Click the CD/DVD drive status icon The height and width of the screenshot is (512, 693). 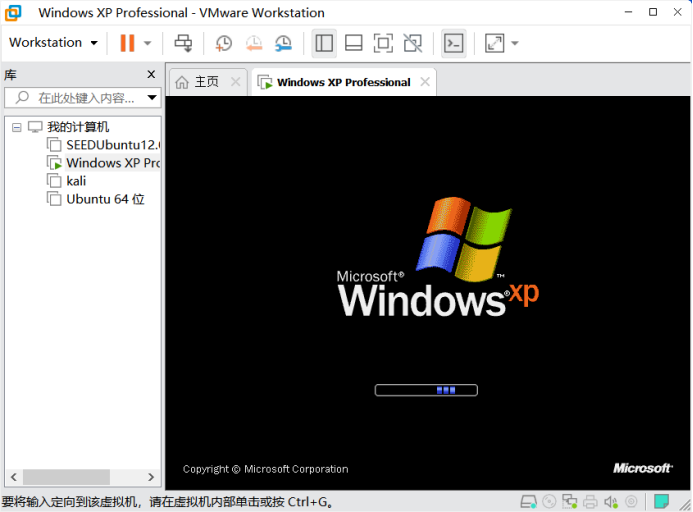point(549,502)
